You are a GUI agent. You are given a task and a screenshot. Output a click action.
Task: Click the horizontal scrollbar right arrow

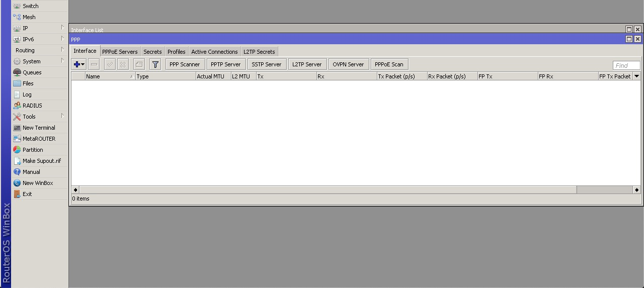click(x=636, y=190)
